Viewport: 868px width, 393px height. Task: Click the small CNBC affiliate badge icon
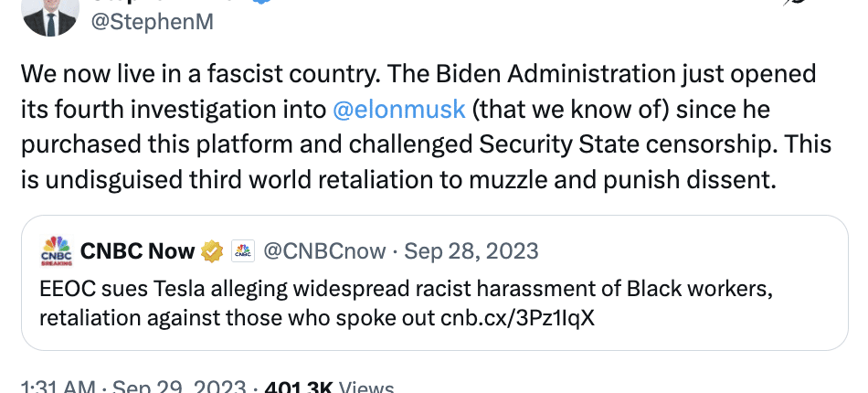click(242, 250)
